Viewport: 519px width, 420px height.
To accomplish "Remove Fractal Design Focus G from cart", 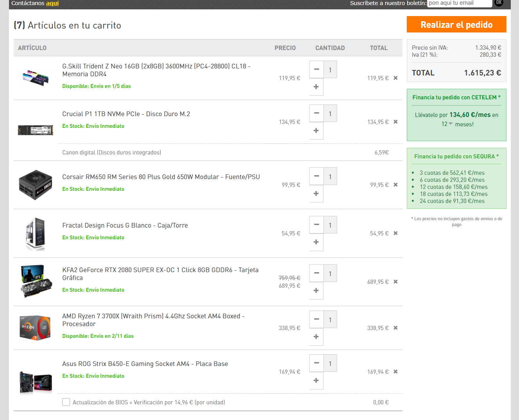I will pos(395,233).
